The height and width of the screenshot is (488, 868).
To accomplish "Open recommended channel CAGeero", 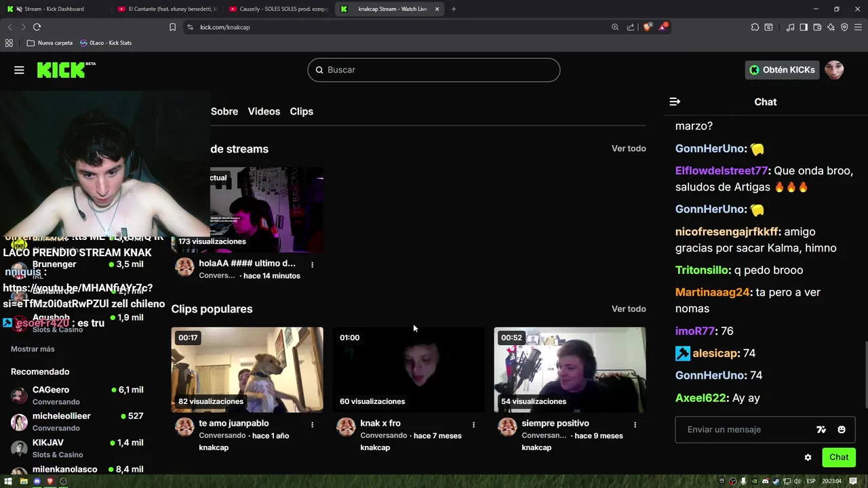I will click(x=77, y=395).
